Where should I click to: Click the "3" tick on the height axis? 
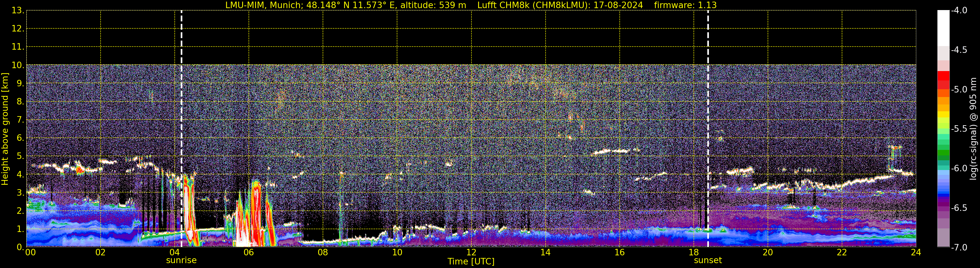20,193
